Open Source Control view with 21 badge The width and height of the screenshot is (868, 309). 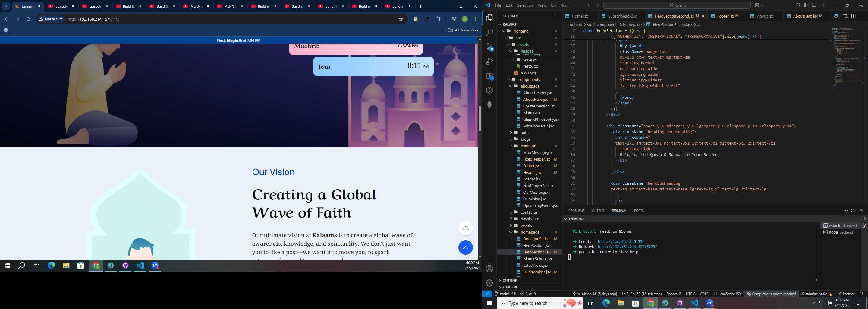click(489, 47)
